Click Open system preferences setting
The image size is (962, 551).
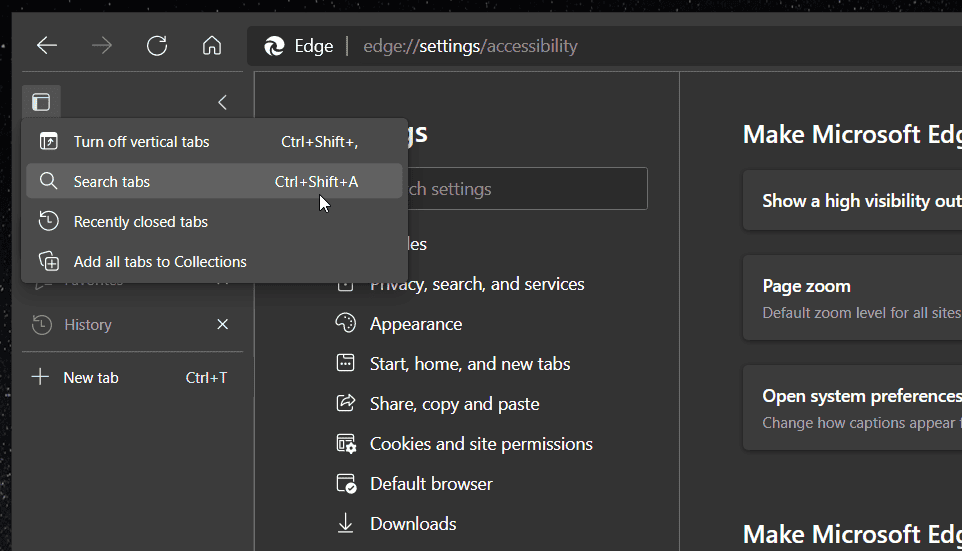click(x=853, y=409)
